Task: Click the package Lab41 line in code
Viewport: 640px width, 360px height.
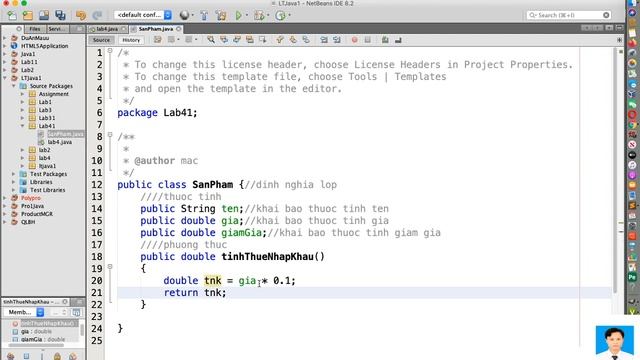Action: 157,113
